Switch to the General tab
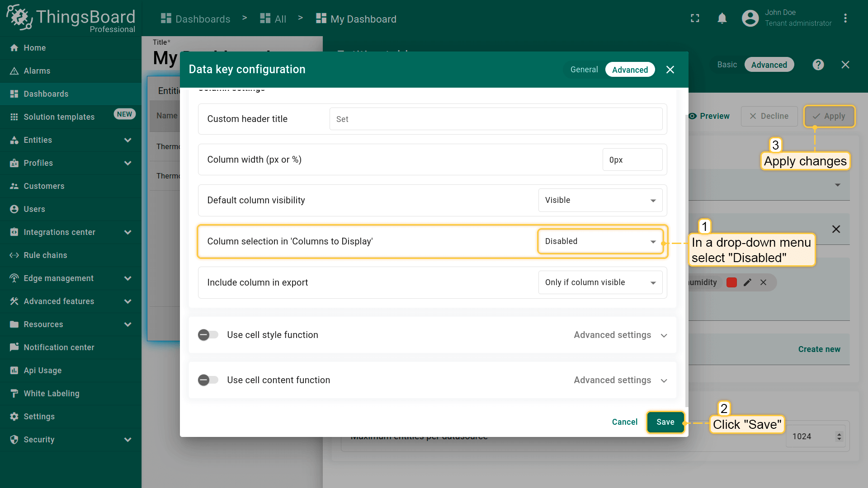 [584, 70]
